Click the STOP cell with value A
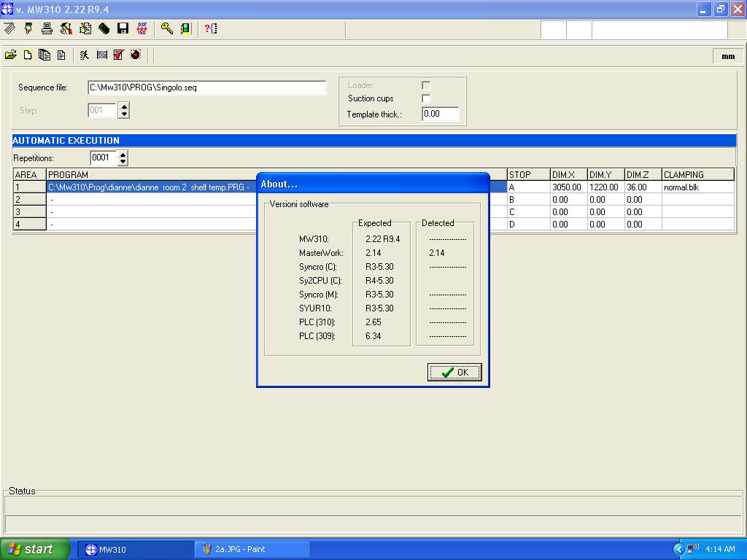747x560 pixels. (x=528, y=187)
